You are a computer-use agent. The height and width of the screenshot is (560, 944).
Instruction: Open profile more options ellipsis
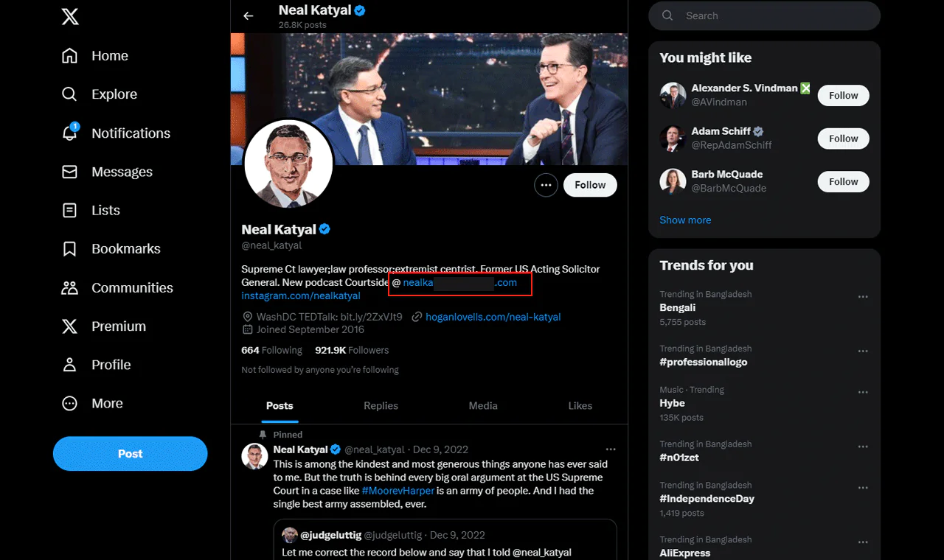point(546,185)
